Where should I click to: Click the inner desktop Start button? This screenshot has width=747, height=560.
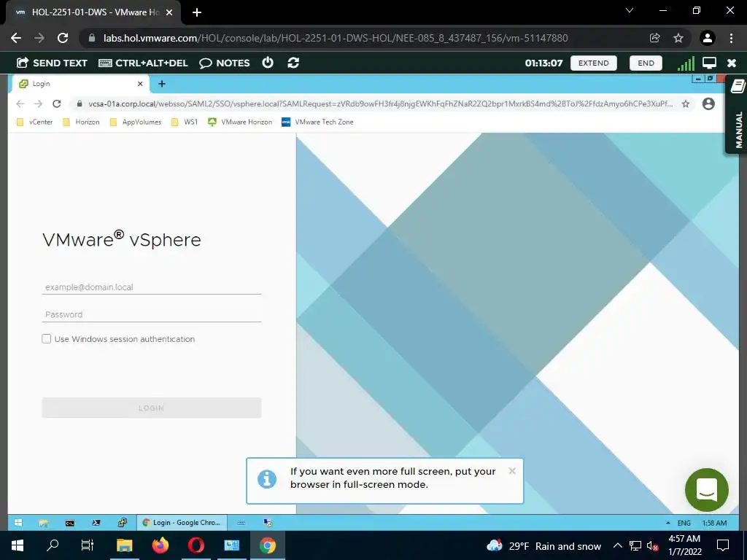click(x=18, y=522)
